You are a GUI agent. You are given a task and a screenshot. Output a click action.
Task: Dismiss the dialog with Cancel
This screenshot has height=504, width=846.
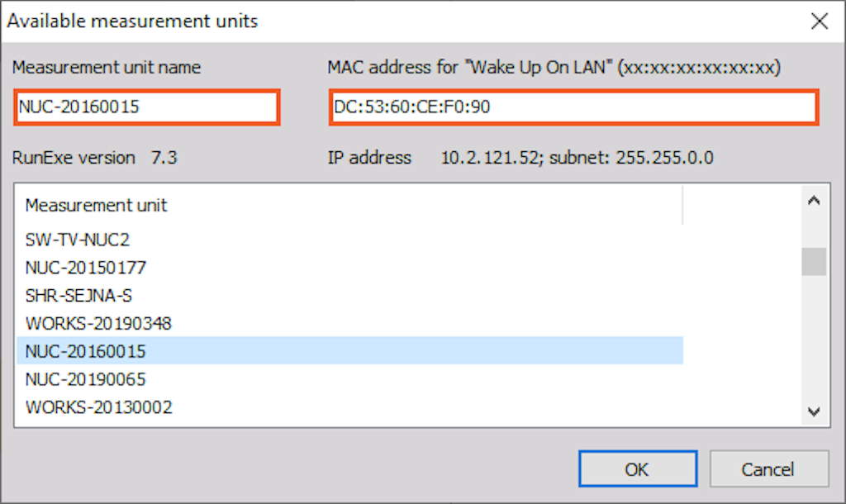coord(769,469)
